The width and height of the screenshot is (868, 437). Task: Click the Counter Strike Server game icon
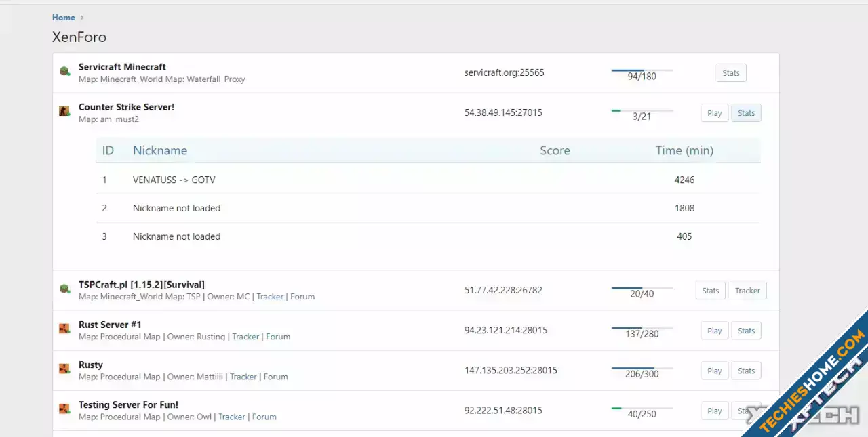(64, 111)
